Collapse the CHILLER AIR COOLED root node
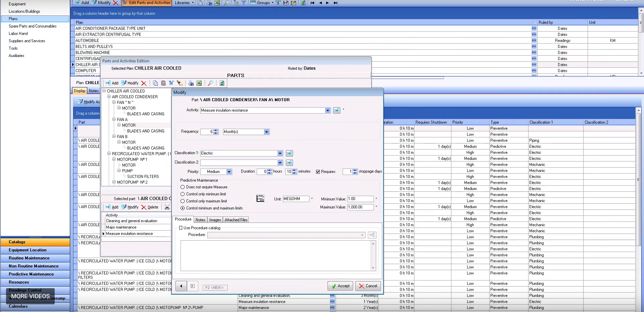Viewport: 644px width, 312px height. (104, 91)
